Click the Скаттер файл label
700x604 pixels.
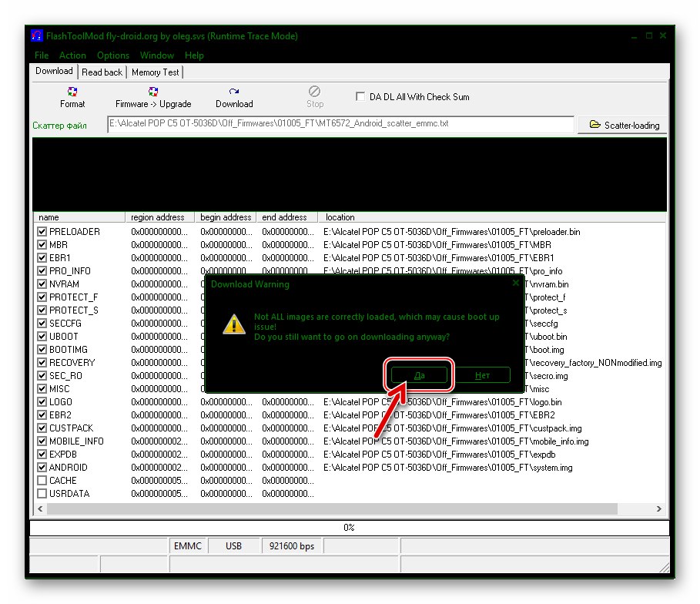(x=59, y=126)
